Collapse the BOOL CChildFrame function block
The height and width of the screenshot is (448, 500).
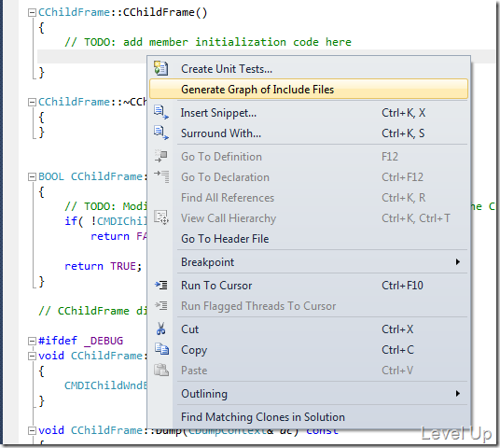pyautogui.click(x=32, y=177)
